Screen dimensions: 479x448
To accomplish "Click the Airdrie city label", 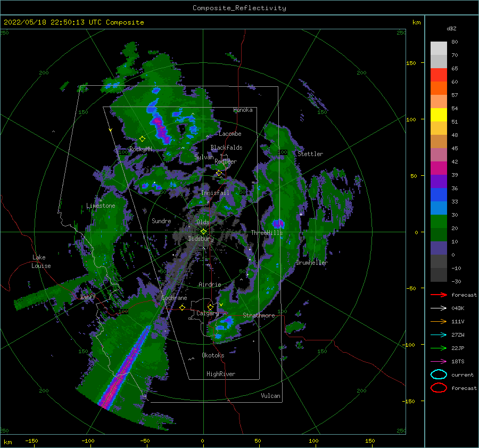I will click(210, 284).
